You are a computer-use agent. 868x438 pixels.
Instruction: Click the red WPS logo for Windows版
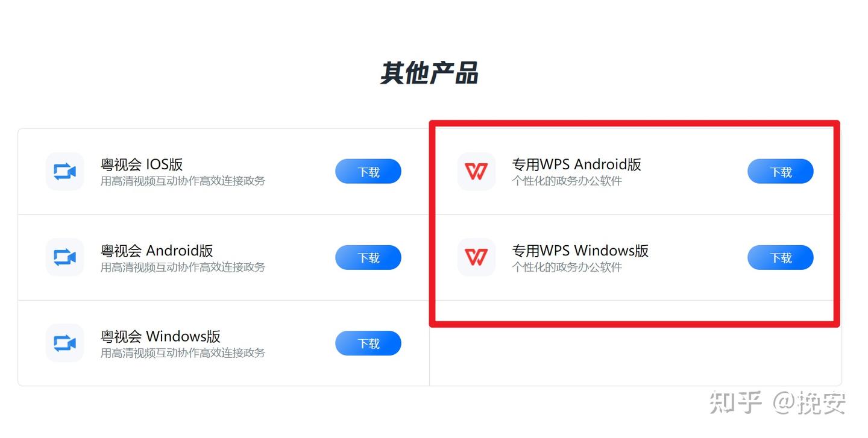[476, 257]
